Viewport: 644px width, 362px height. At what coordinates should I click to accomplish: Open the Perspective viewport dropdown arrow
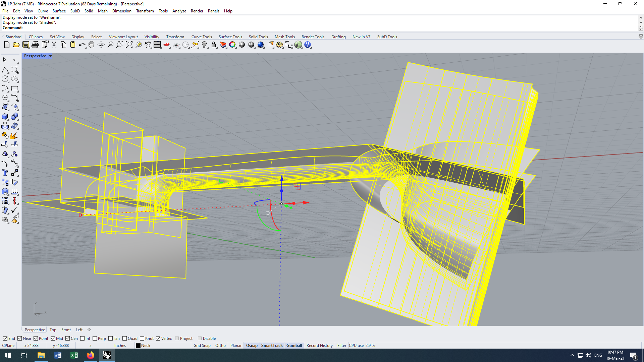point(50,56)
